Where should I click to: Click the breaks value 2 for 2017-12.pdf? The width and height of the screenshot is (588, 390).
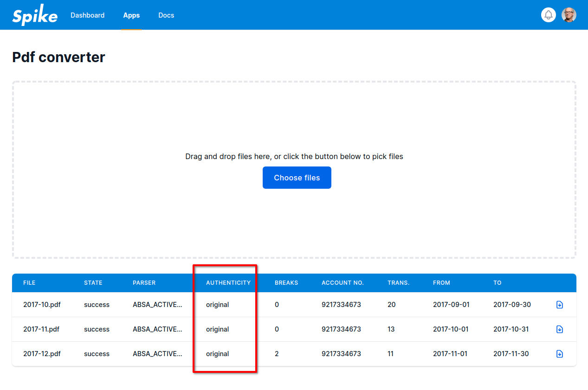[x=277, y=354]
